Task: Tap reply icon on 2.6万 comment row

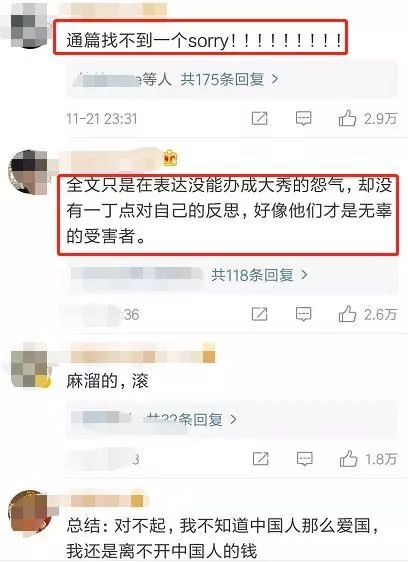Action: pos(303,314)
